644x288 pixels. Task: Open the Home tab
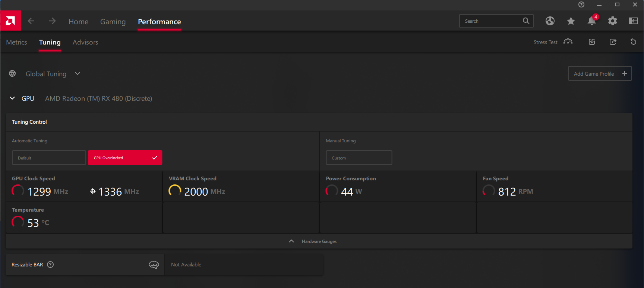coord(79,22)
